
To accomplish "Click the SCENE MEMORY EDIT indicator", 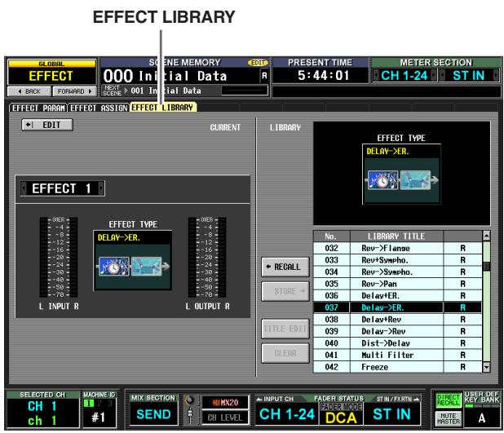I will point(258,63).
